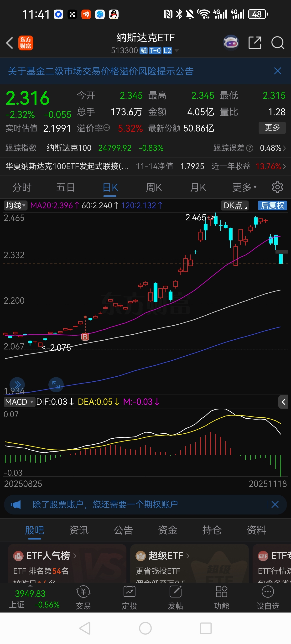
Task: Tap the T+0 badge
Action: (155, 51)
